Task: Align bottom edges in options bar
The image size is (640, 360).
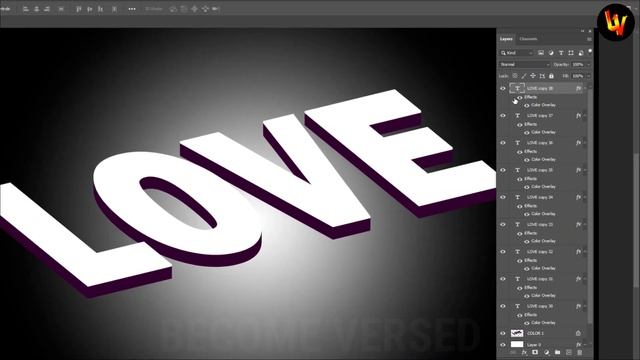Action: (x=100, y=9)
